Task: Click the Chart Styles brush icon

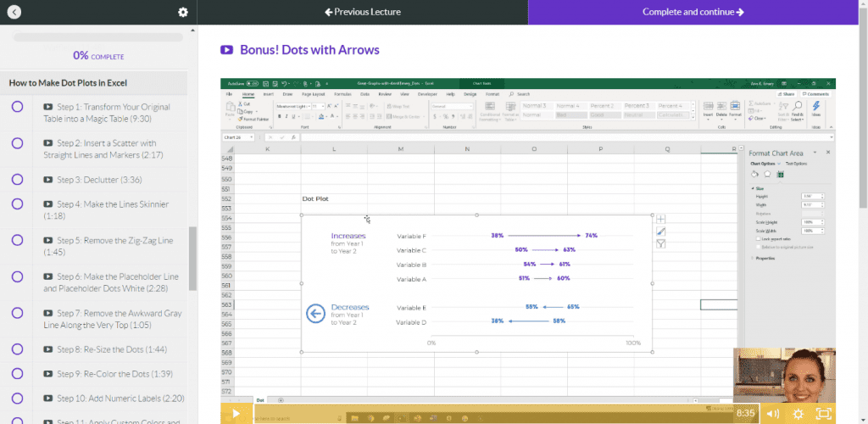Action: (x=660, y=232)
